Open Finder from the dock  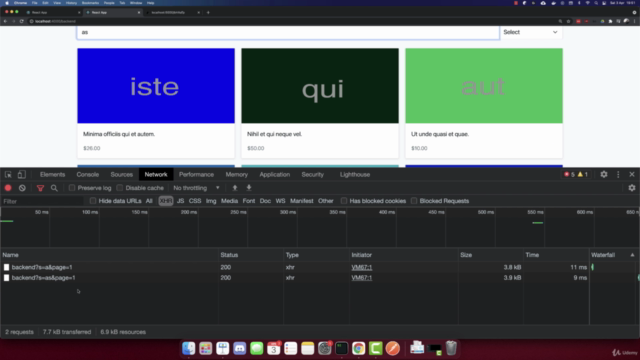pos(189,348)
